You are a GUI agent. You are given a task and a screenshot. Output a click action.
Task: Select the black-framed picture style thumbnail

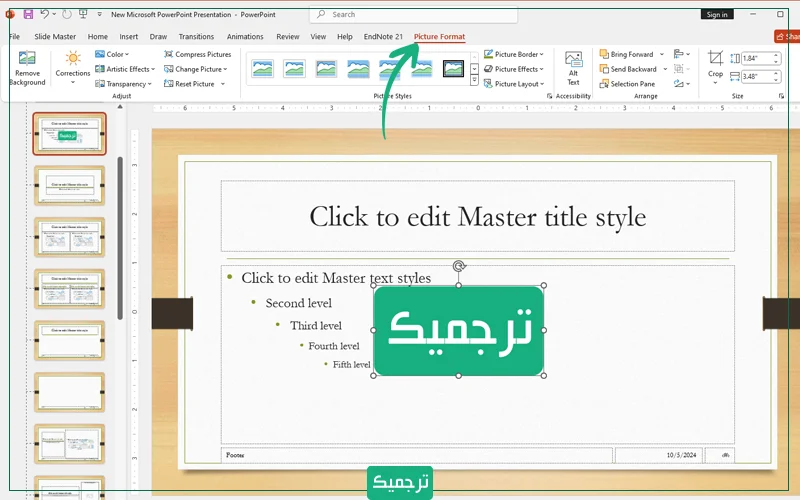(x=453, y=68)
